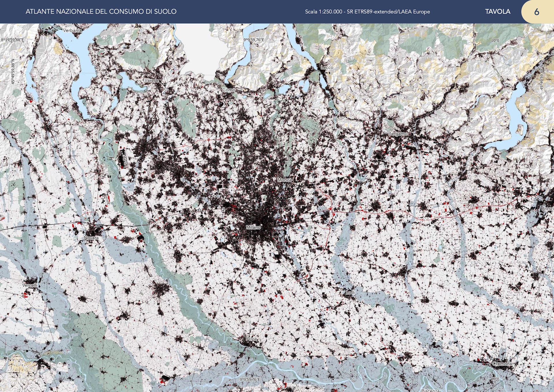Click the TAVOLA header label

tap(497, 12)
